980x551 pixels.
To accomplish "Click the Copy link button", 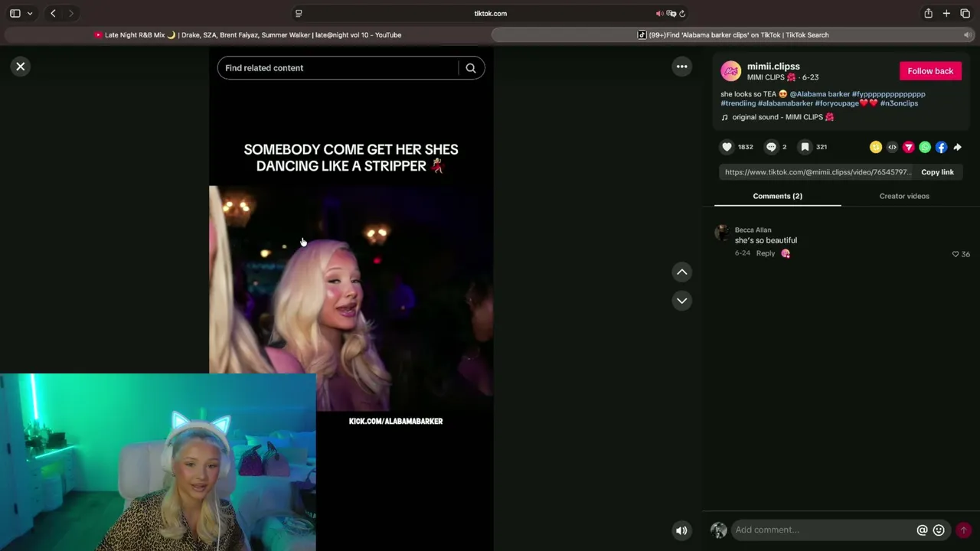I will 937,172.
